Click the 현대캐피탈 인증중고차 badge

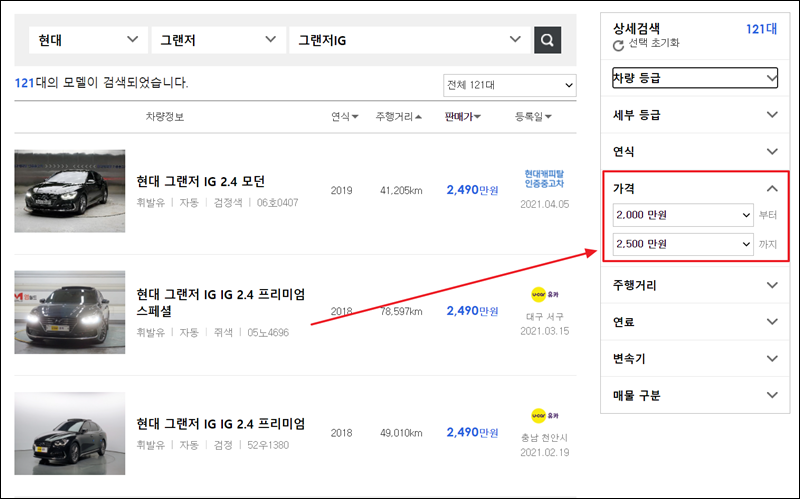[544, 179]
